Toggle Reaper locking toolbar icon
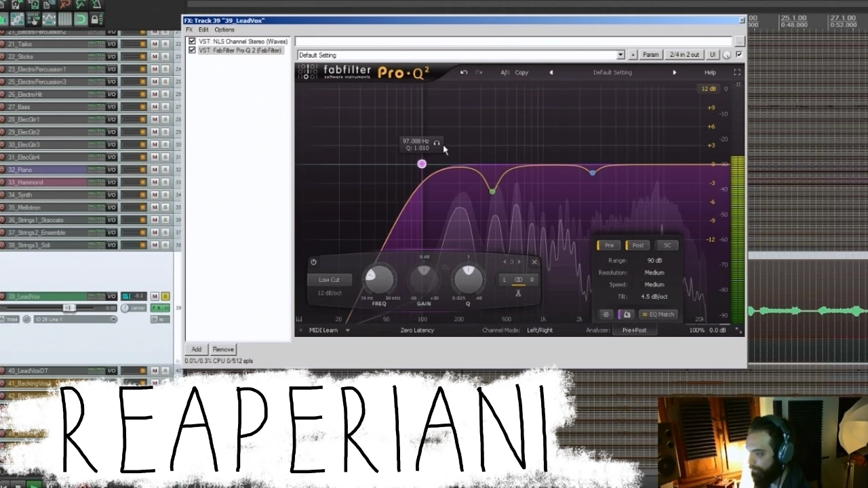 96,19
